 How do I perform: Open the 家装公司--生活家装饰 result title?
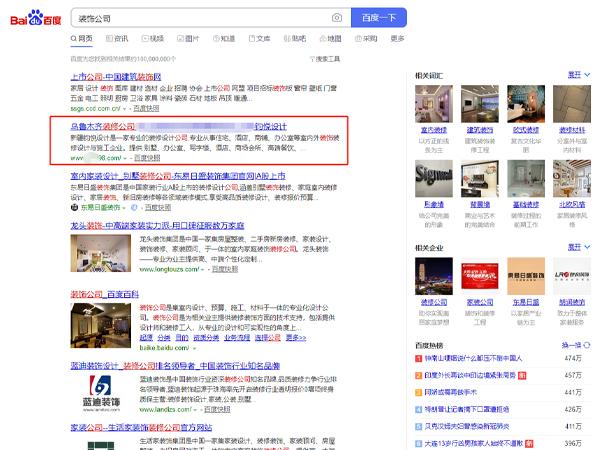(x=141, y=427)
